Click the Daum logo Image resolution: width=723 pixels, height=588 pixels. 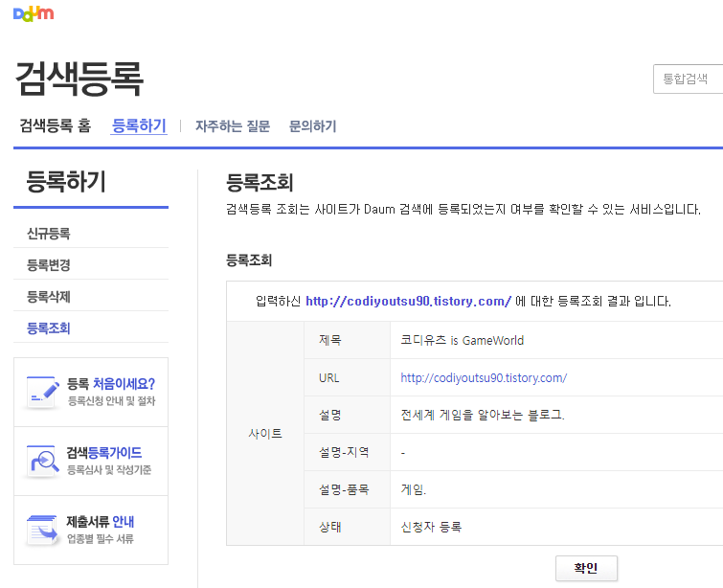[x=34, y=13]
